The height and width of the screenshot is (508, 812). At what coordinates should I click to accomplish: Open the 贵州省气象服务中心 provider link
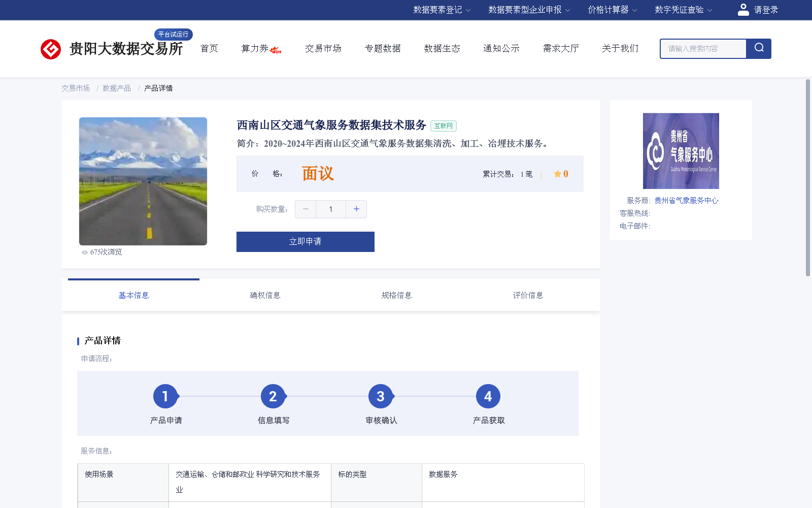pos(686,201)
